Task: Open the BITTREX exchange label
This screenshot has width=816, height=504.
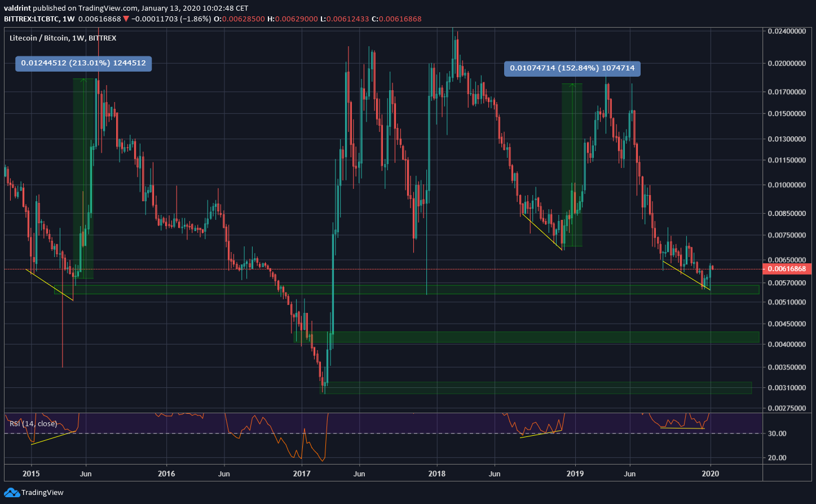Action: coord(103,38)
